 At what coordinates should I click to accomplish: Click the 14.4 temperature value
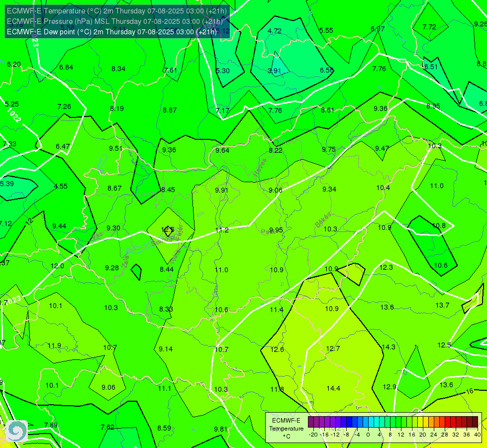point(333,388)
